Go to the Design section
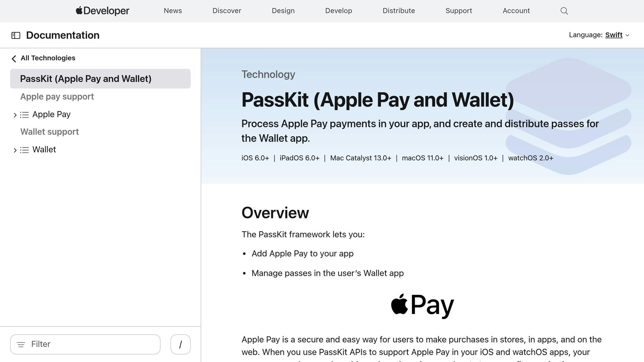 pos(283,11)
